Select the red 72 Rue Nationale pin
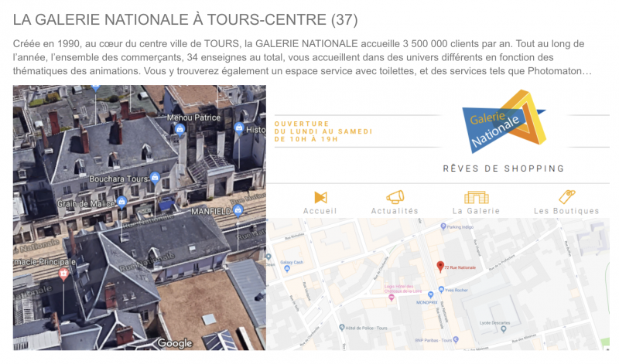The height and width of the screenshot is (364, 619). pyautogui.click(x=440, y=267)
